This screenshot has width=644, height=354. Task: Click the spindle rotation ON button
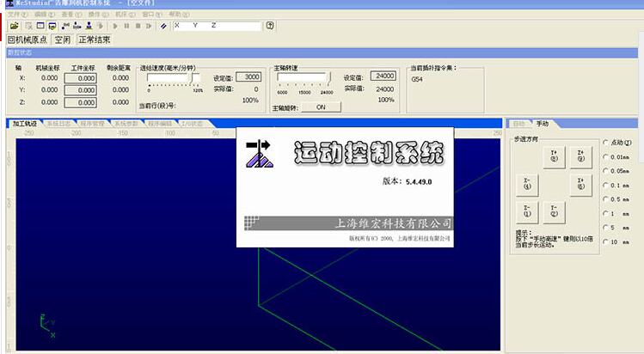point(322,107)
